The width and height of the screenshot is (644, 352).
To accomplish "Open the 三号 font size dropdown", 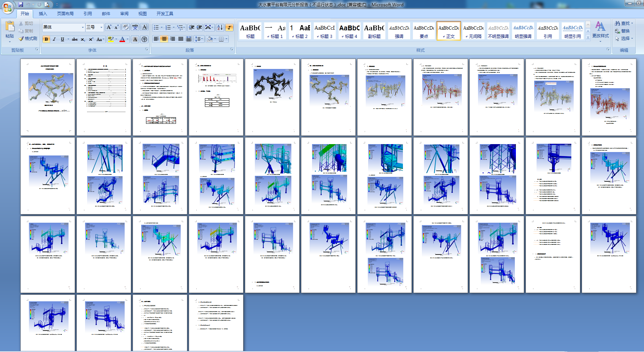I will [x=101, y=27].
